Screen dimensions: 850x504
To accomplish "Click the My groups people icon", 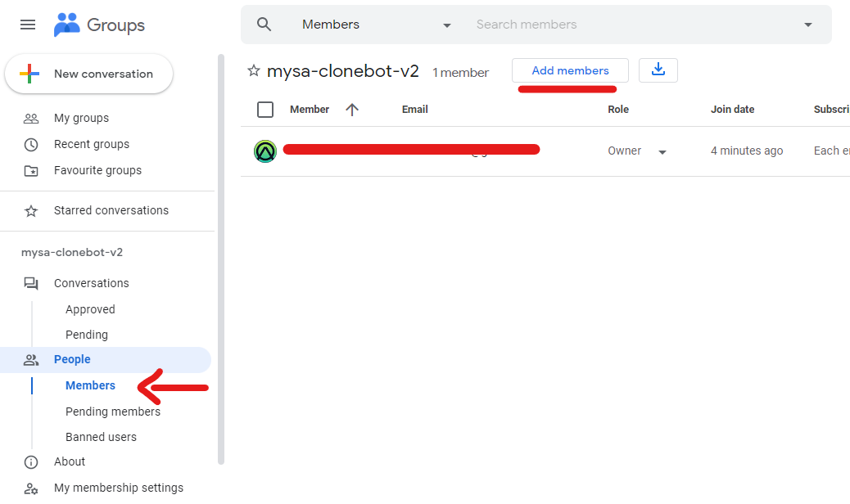I will tap(31, 118).
